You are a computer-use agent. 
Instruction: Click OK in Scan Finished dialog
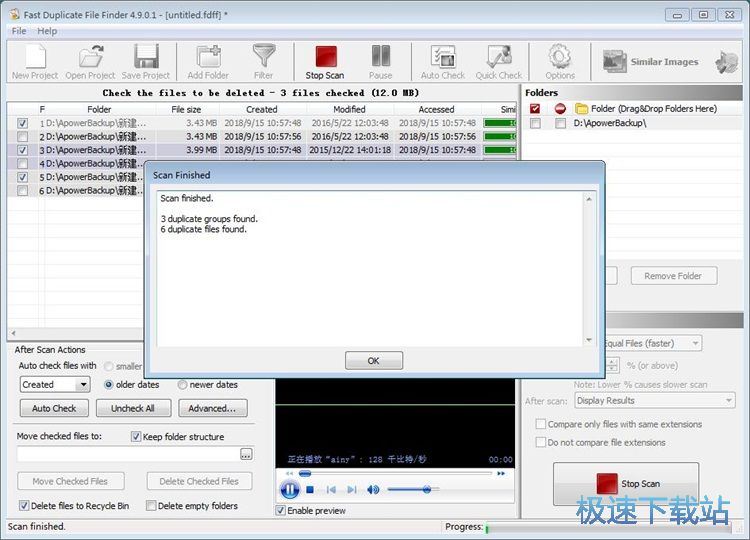tap(373, 360)
